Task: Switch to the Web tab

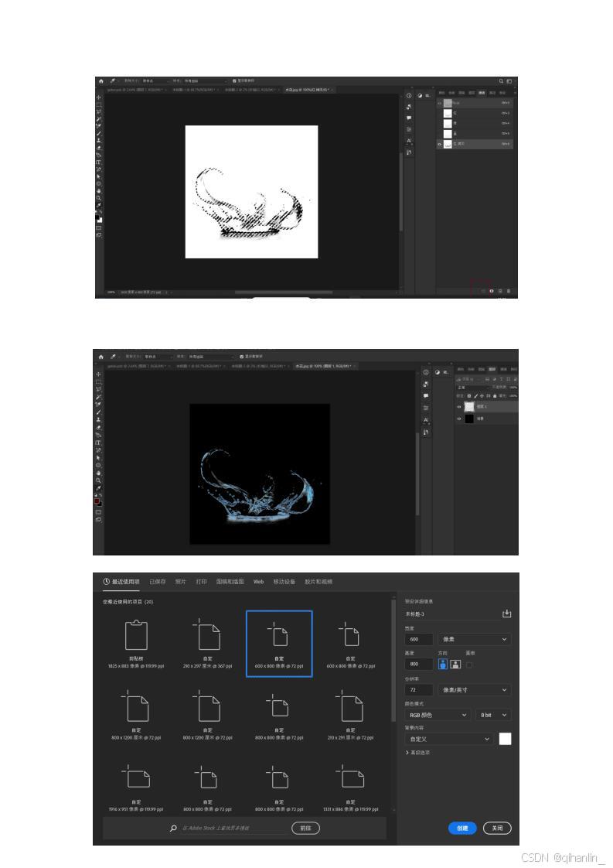Action: click(258, 582)
